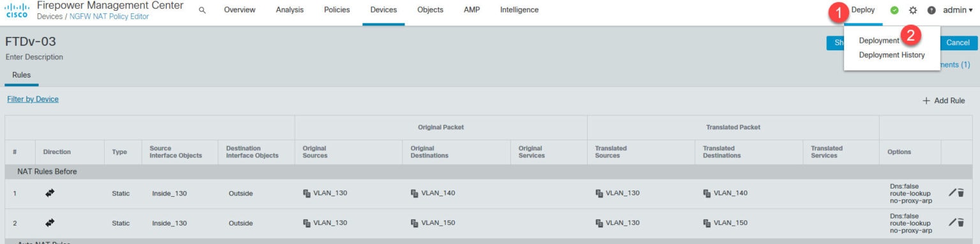Click the Enter Description field
The width and height of the screenshot is (980, 244).
[x=34, y=57]
